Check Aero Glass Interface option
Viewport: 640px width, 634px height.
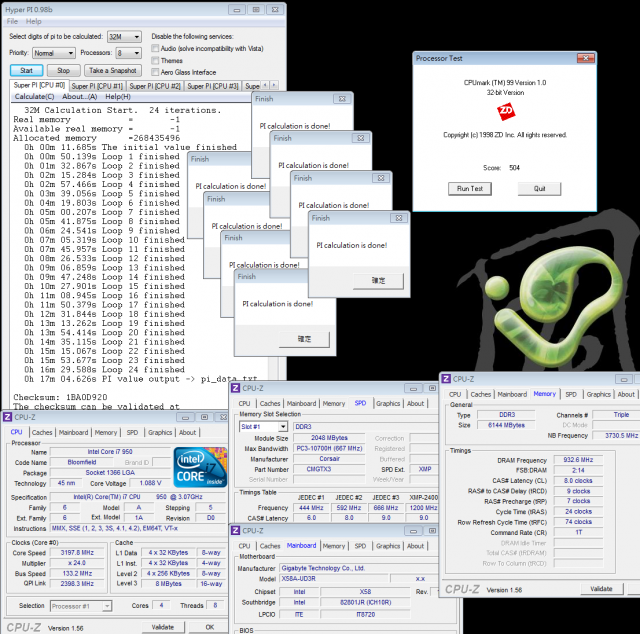click(x=155, y=72)
